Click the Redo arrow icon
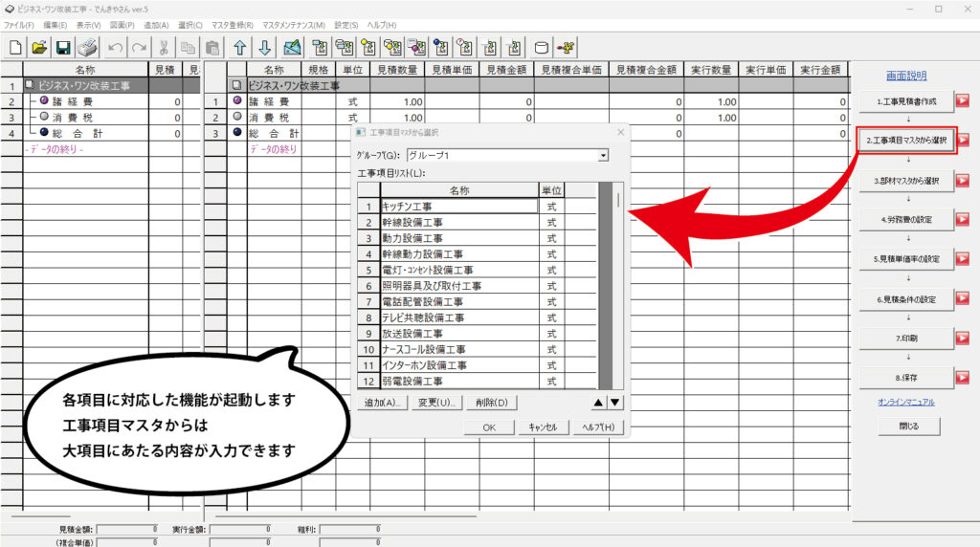The width and height of the screenshot is (980, 547). (139, 48)
